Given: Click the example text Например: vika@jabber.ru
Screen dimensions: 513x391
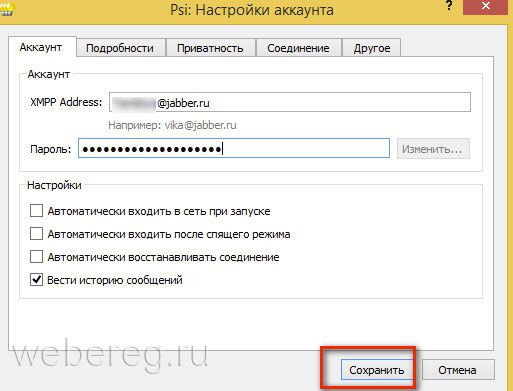Looking at the screenshot, I should pos(172,125).
